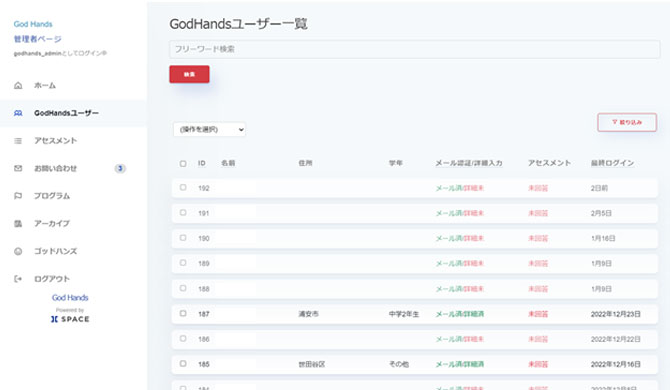Click the GodHandsユーザー一覧 page heading
The image size is (670, 390).
tap(238, 24)
